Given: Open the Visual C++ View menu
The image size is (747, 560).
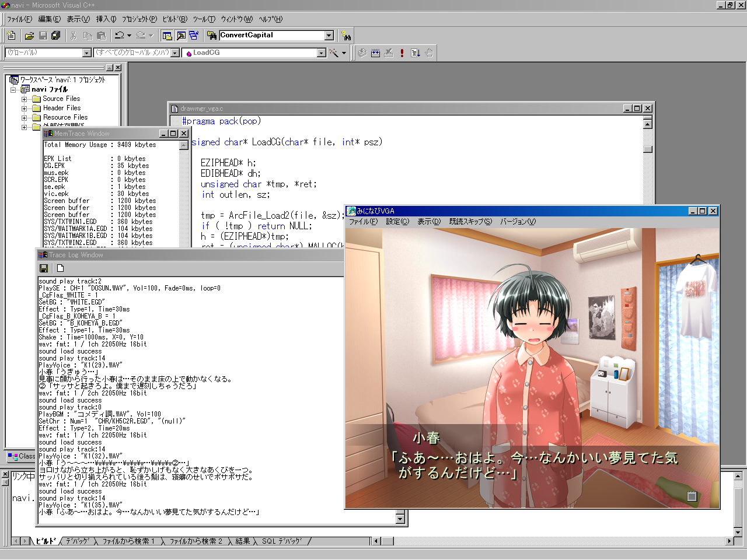Looking at the screenshot, I should tap(78, 19).
